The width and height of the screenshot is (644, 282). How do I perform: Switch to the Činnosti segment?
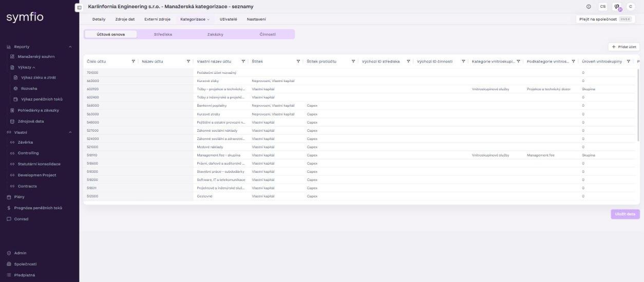click(x=268, y=34)
